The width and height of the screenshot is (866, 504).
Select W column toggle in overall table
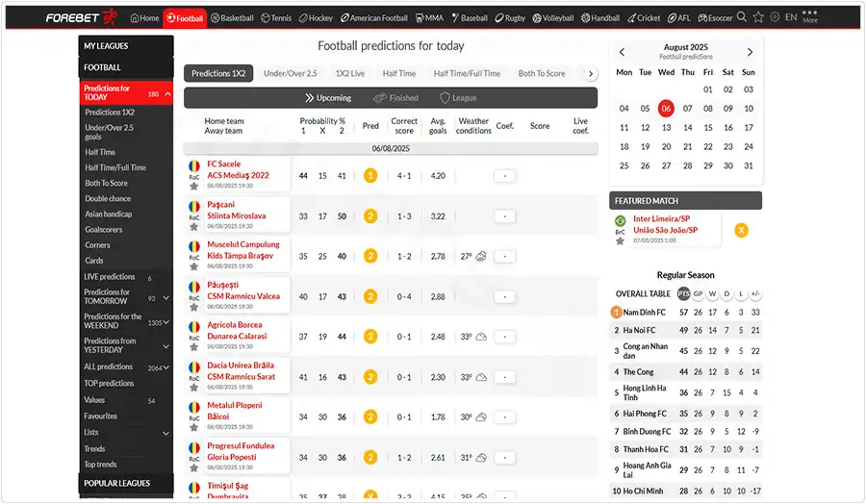[712, 293]
